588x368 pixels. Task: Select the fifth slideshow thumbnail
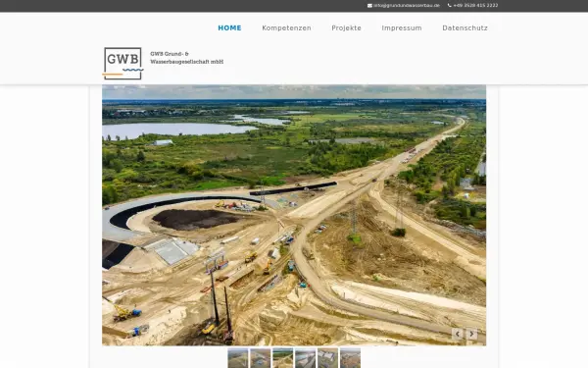[x=327, y=358]
